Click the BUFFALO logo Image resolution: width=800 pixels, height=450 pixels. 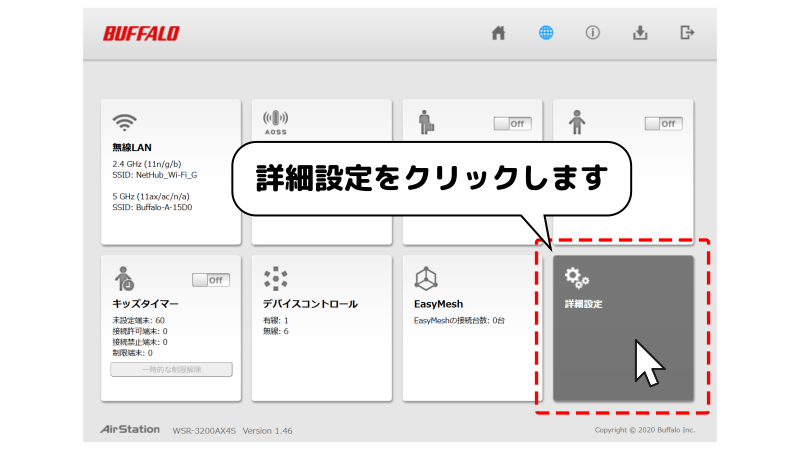(x=141, y=34)
